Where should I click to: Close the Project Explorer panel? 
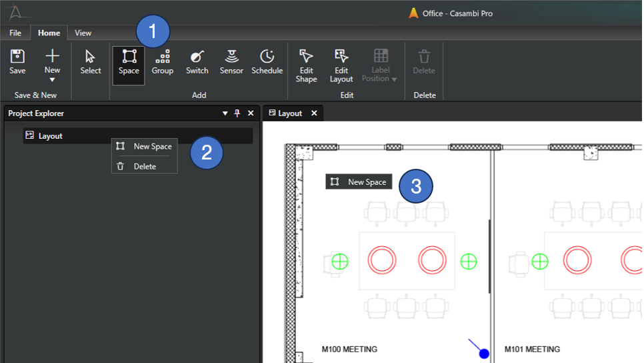(251, 113)
